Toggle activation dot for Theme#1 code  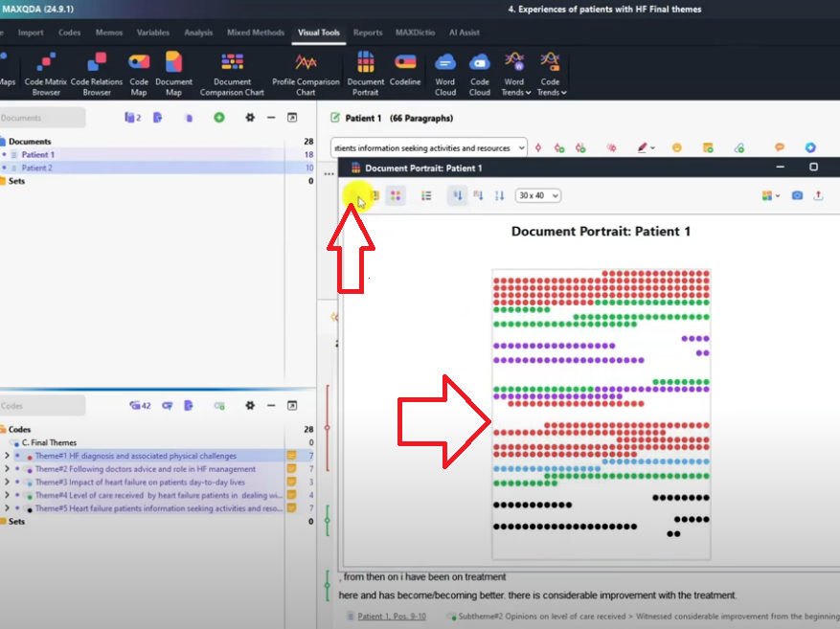tap(17, 456)
